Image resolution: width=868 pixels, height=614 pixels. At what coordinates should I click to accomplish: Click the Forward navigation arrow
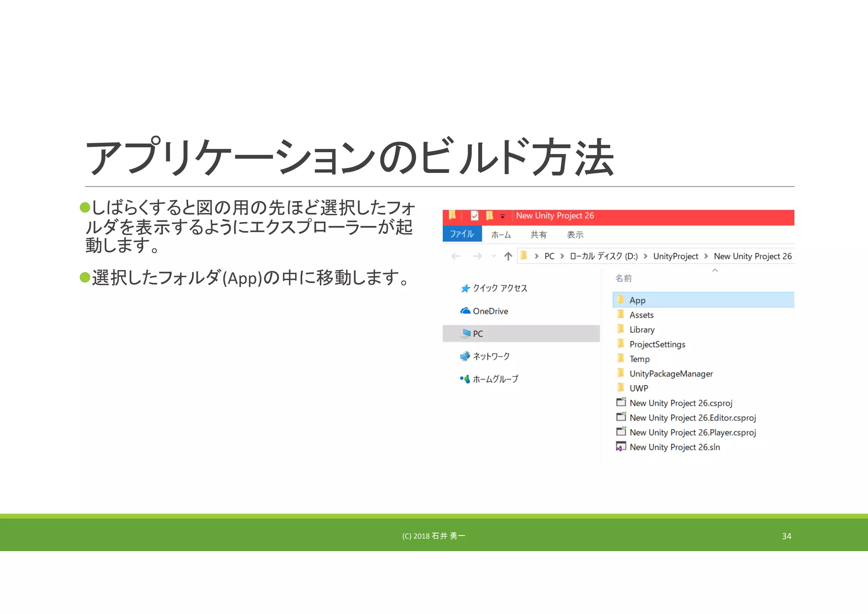click(x=477, y=256)
